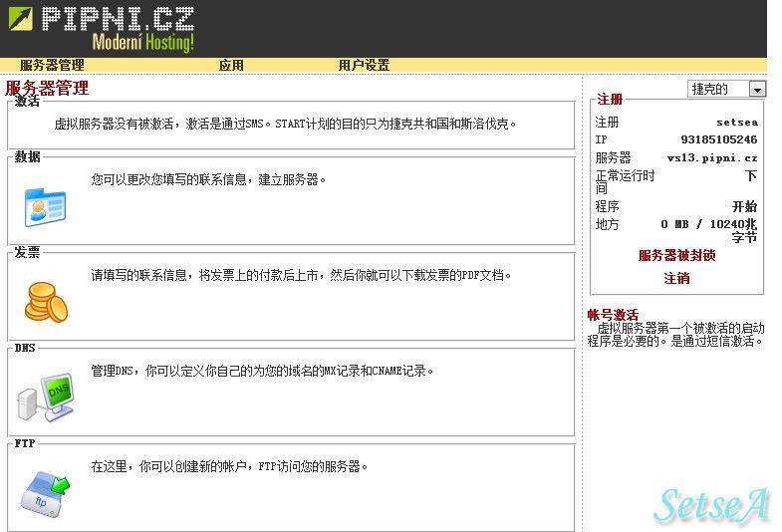The height and width of the screenshot is (532, 782).
Task: Click the FTP drive icon
Action: [46, 494]
